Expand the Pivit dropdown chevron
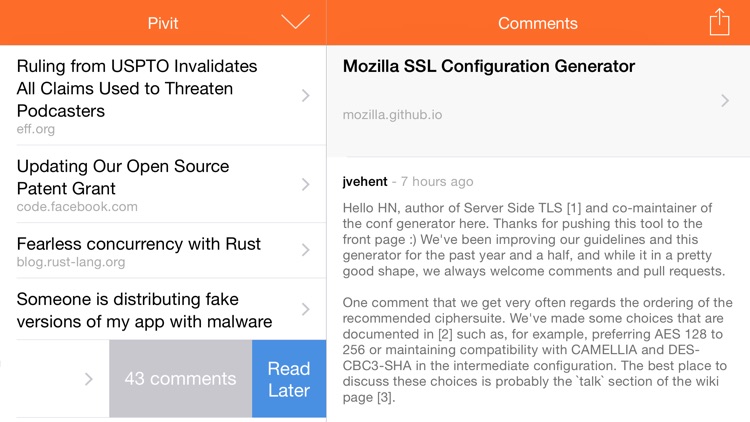 coord(296,22)
